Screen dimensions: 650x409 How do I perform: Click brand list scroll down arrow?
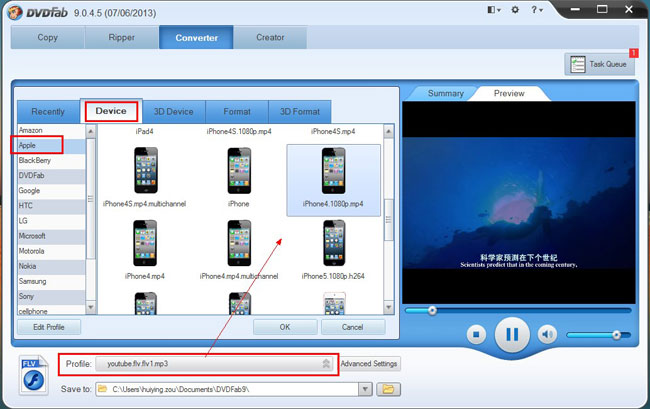click(x=91, y=307)
